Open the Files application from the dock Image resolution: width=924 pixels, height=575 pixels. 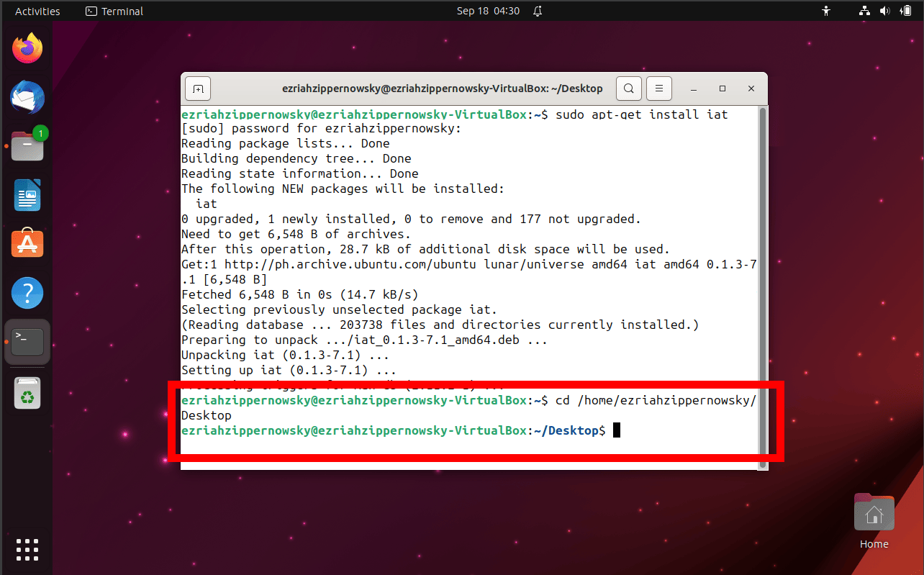coord(27,145)
